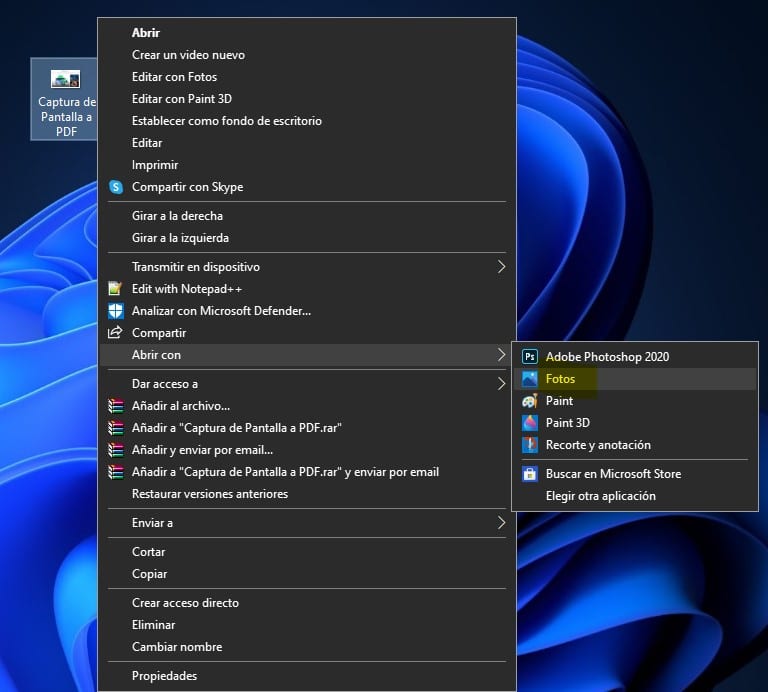Select Imprimir from the context menu
This screenshot has height=692, width=768.
[x=307, y=165]
